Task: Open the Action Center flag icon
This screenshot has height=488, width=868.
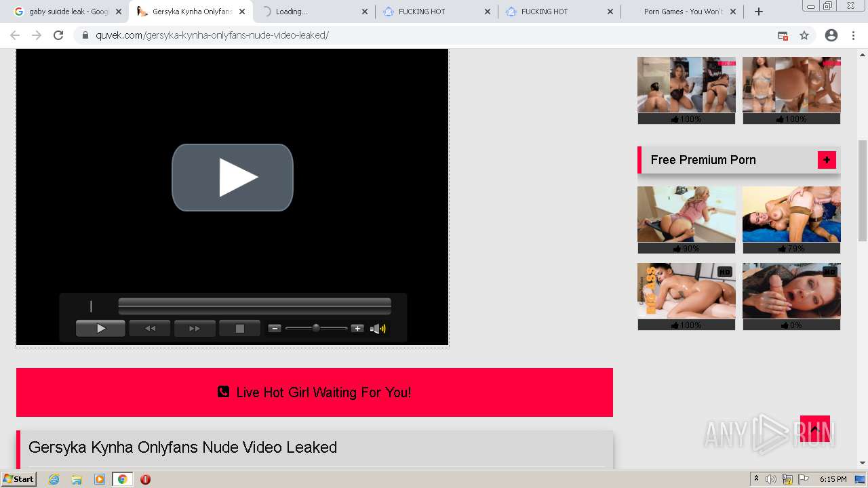Action: pos(804,479)
